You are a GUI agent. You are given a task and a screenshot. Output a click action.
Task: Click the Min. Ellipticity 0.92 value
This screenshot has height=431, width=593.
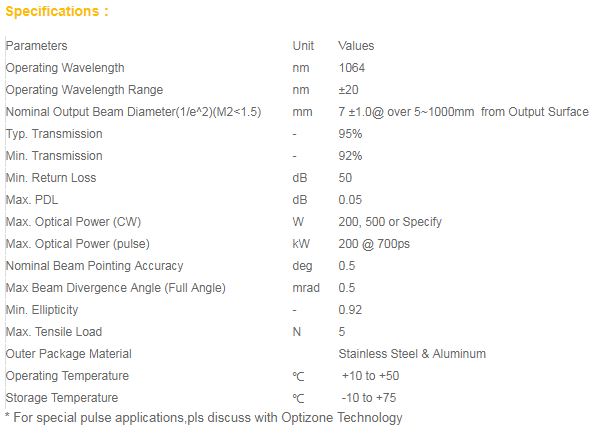click(350, 310)
